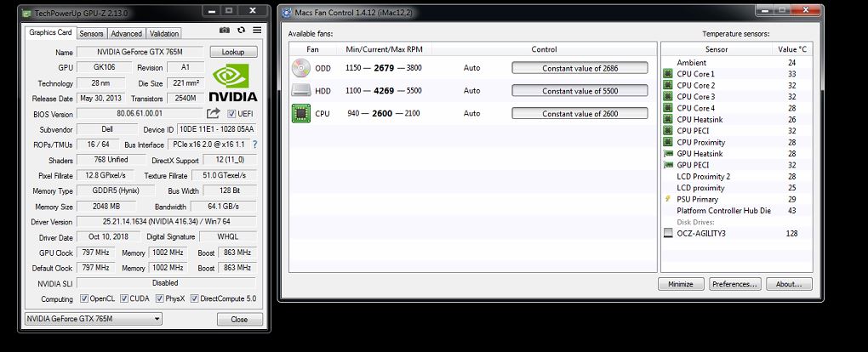The image size is (868, 352).
Task: Click the Device ID field value
Action: tap(217, 129)
